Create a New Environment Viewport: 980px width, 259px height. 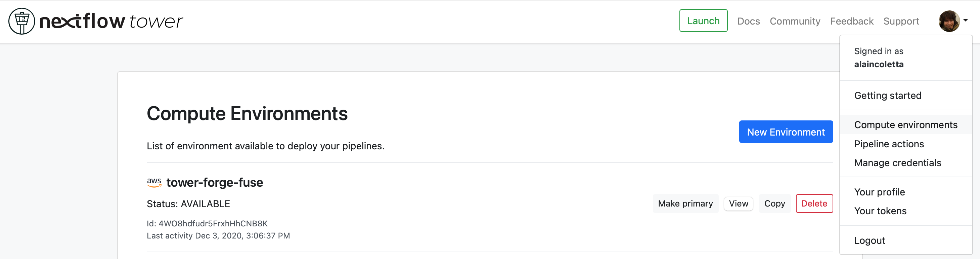tap(786, 132)
